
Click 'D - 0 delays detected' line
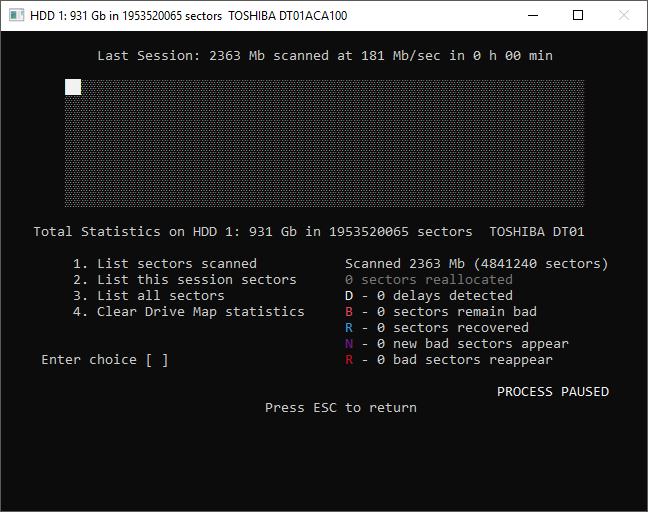pyautogui.click(x=429, y=296)
